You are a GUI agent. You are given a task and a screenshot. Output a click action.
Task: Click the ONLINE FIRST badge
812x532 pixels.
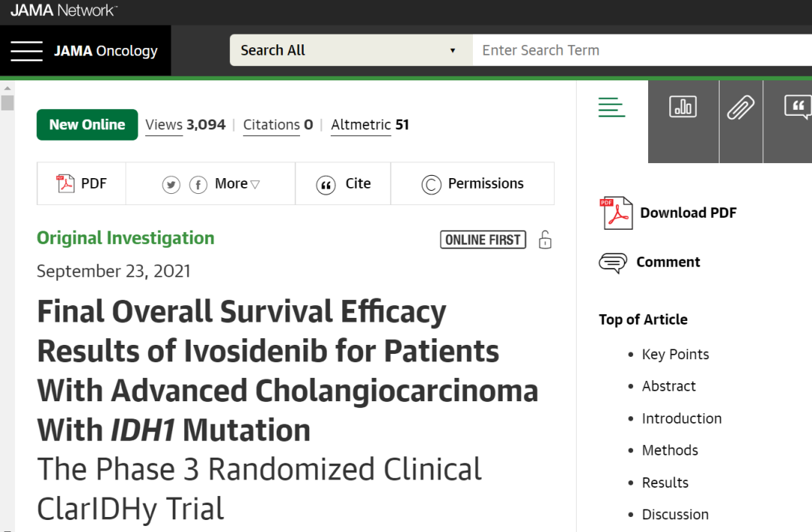pos(483,240)
